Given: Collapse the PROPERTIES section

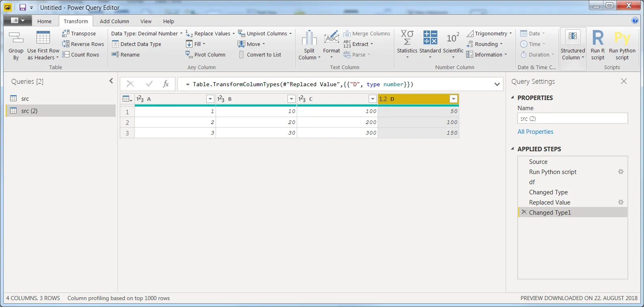Looking at the screenshot, I should [512, 98].
